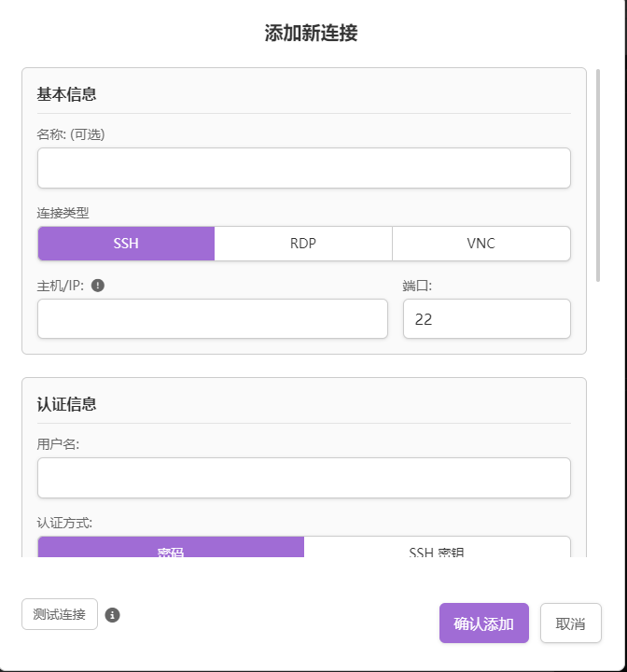Choose VNC as the connection type
This screenshot has height=672, width=627.
pyautogui.click(x=481, y=244)
